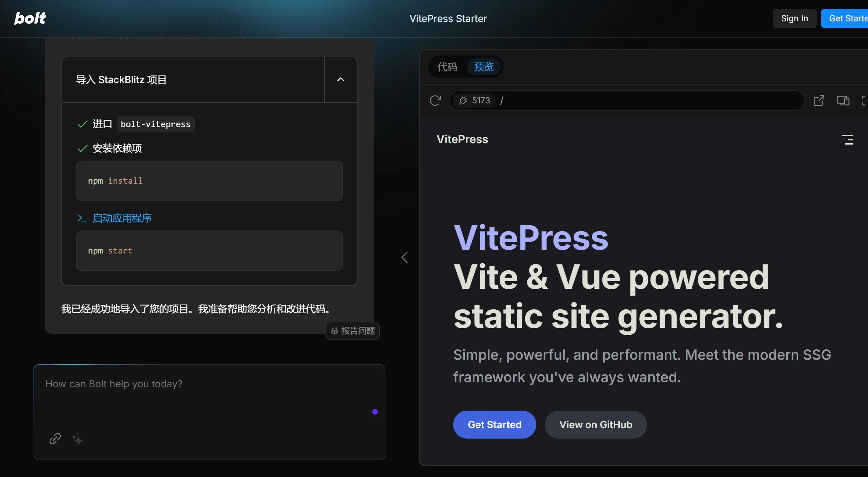Click the fullscreen preview icon
The width and height of the screenshot is (868, 477).
point(864,101)
